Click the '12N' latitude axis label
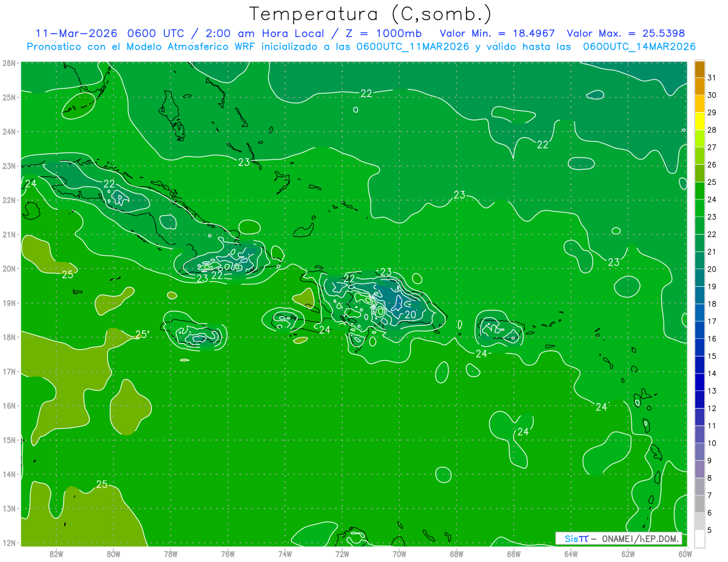This screenshot has width=728, height=562. [x=9, y=543]
